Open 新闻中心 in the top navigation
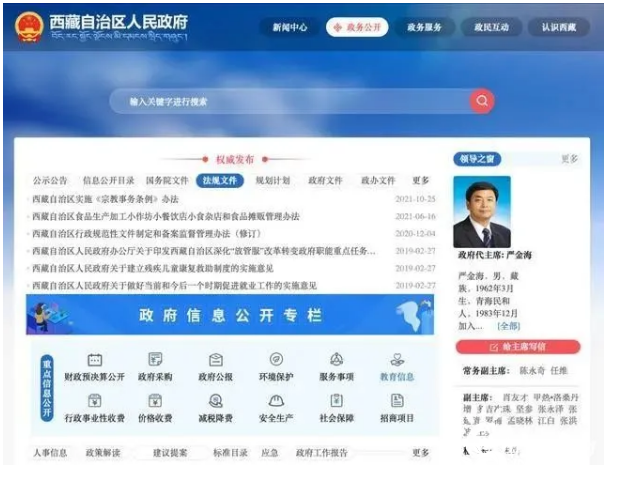619x497 pixels. pos(290,27)
